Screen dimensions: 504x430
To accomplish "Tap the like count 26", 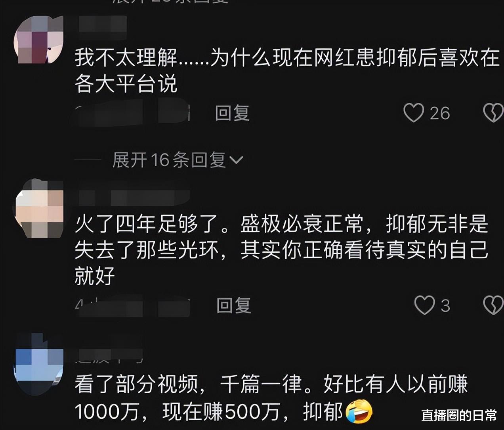I will 440,113.
